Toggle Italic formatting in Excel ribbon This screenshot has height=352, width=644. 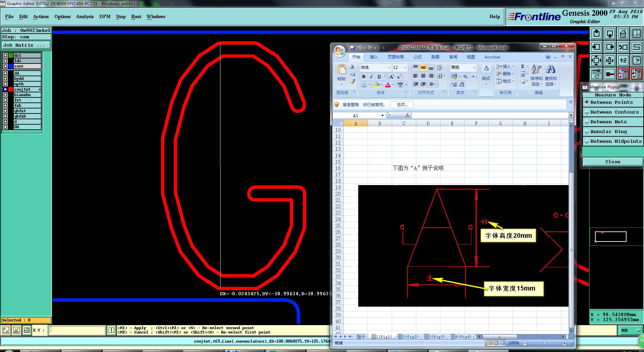(371, 77)
